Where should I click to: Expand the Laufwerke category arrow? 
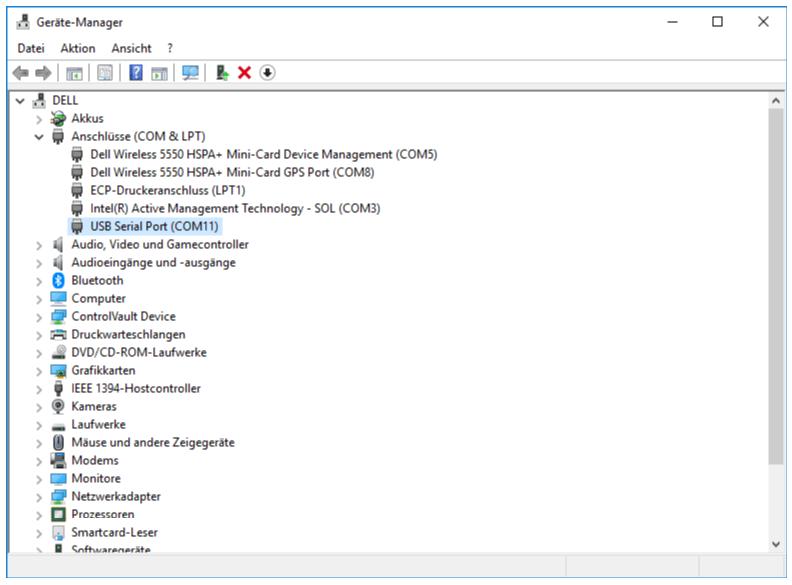[39, 425]
